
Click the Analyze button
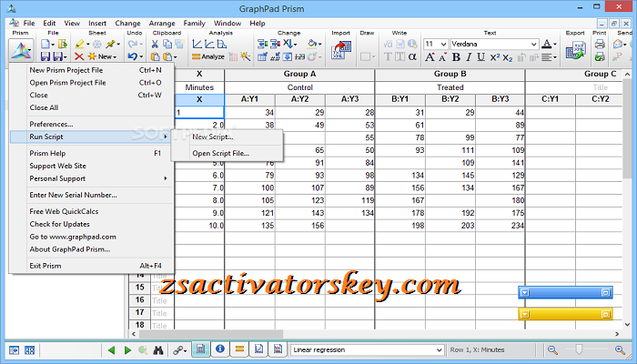tap(208, 56)
